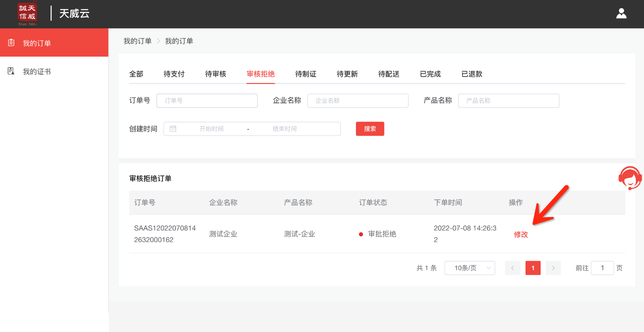Screen dimensions: 644x332
Task: Open the customer service headset icon
Action: 630,178
